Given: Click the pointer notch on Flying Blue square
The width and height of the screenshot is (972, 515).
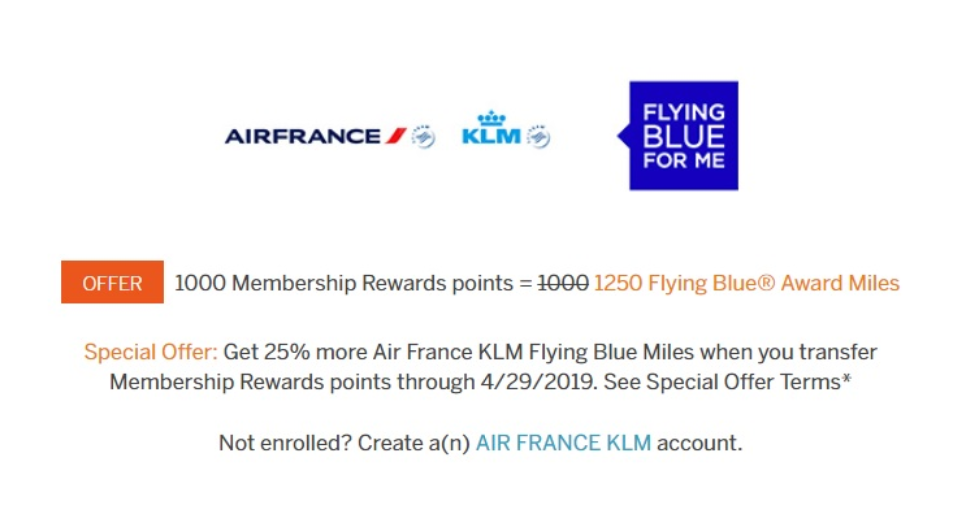Looking at the screenshot, I should [x=624, y=136].
